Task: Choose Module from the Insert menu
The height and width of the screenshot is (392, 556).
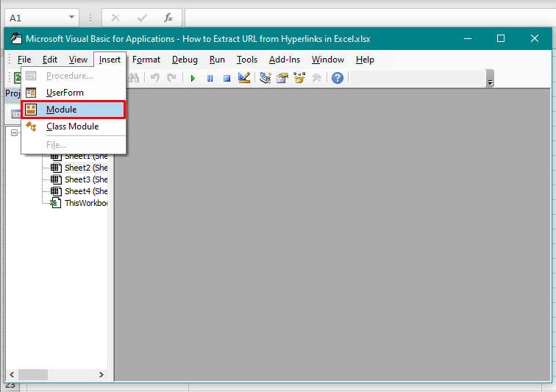Action: pos(73,110)
